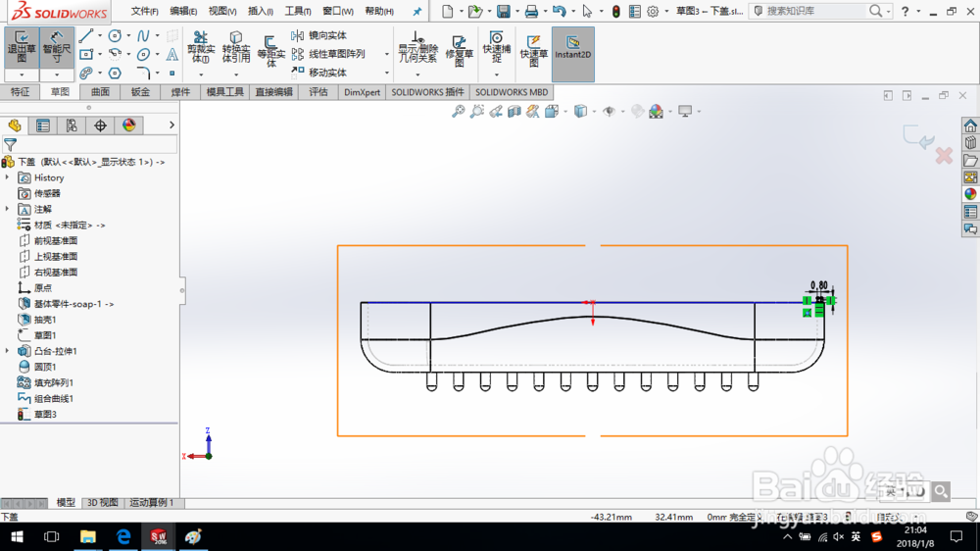
Task: Select the Polygon sketch tool
Action: click(x=115, y=74)
